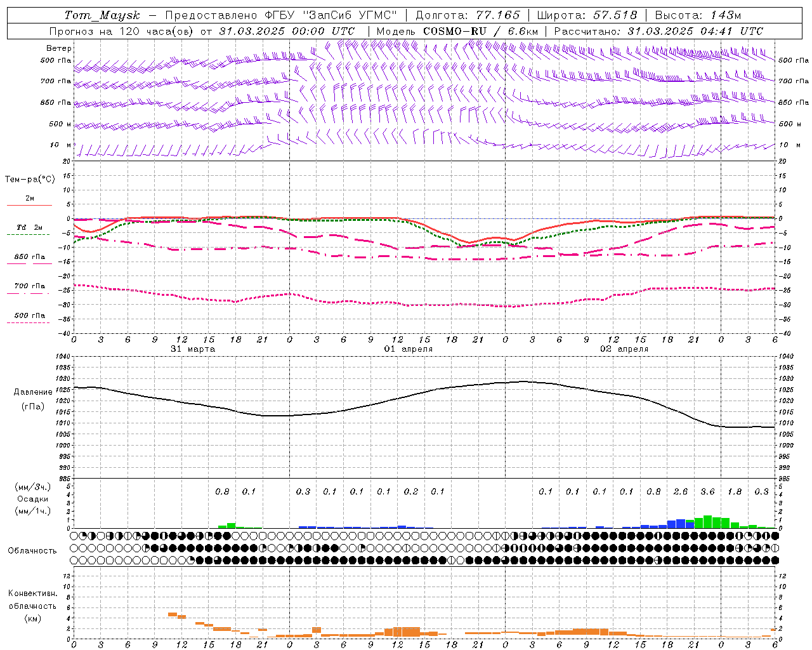Viewport: 812px width, 650px height.
Task: Click the Рассчитано: 31.03.2025 04:41 UTC text
Action: 658,31
